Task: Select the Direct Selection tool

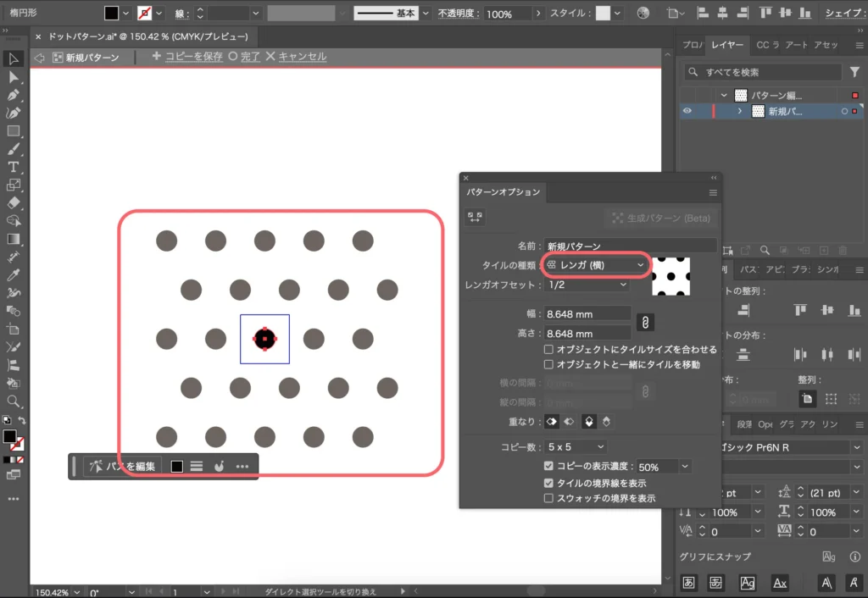Action: (x=14, y=77)
